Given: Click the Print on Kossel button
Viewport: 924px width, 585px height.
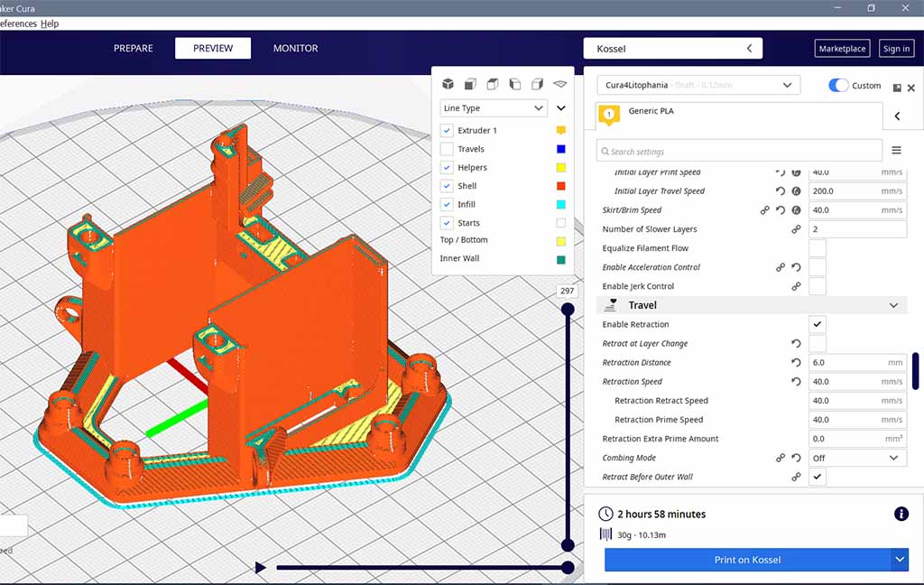Looking at the screenshot, I should [747, 560].
